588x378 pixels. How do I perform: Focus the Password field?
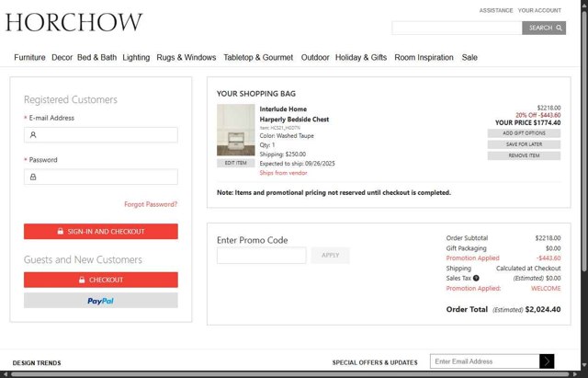click(101, 177)
